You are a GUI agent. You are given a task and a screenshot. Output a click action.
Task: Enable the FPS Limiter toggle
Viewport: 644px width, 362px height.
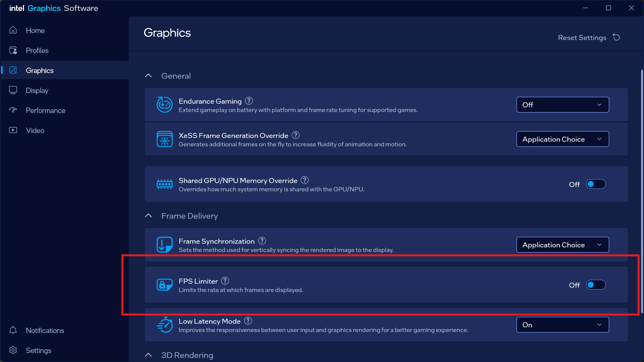[596, 285]
